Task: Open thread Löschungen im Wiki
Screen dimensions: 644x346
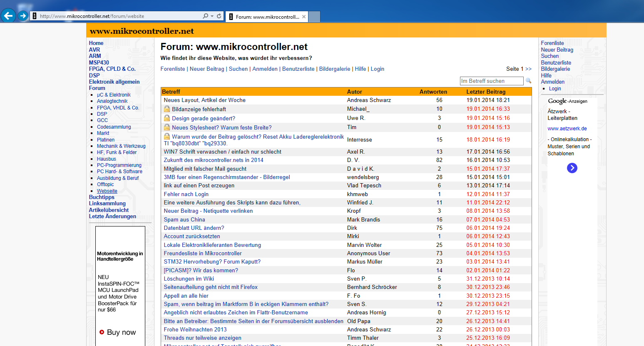Action: point(189,279)
